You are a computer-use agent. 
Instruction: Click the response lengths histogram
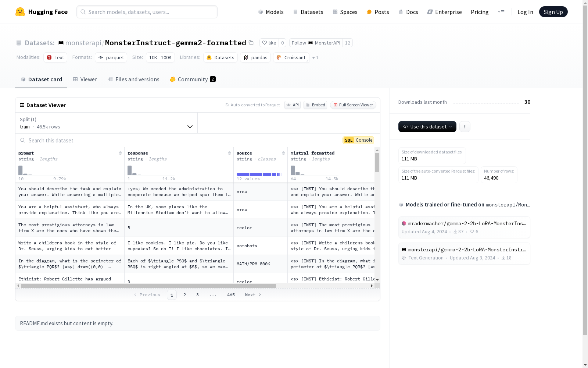point(151,170)
